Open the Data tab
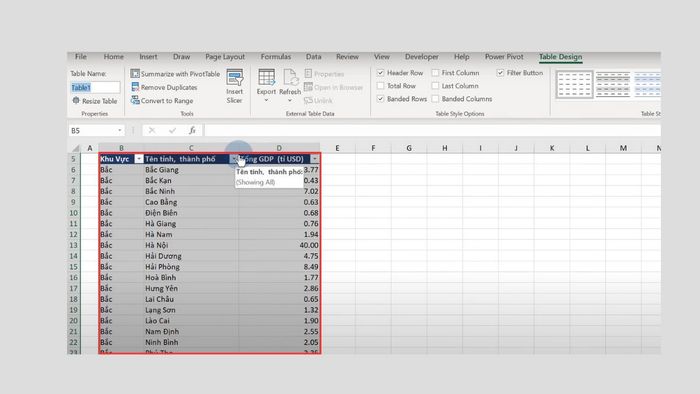This screenshot has height=394, width=700. tap(313, 57)
